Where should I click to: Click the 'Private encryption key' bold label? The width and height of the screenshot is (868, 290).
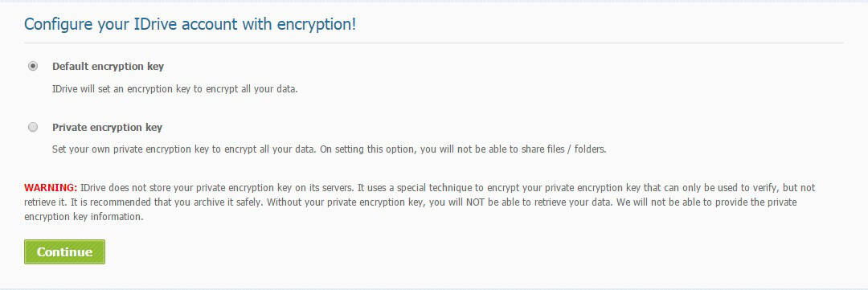point(108,127)
